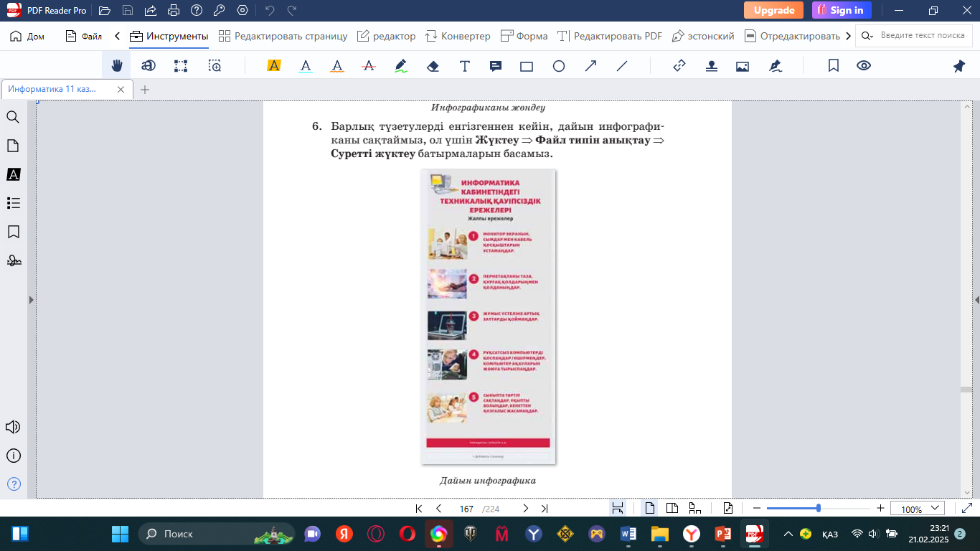Image resolution: width=980 pixels, height=551 pixels.
Task: Click the zoom slider handle
Action: click(819, 509)
